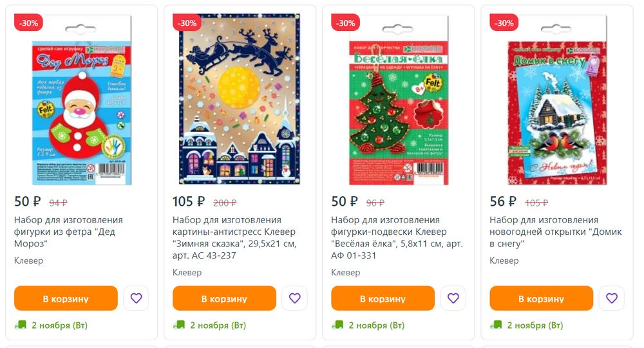Open the reindeer sleigh picture thumbnail

point(240,99)
